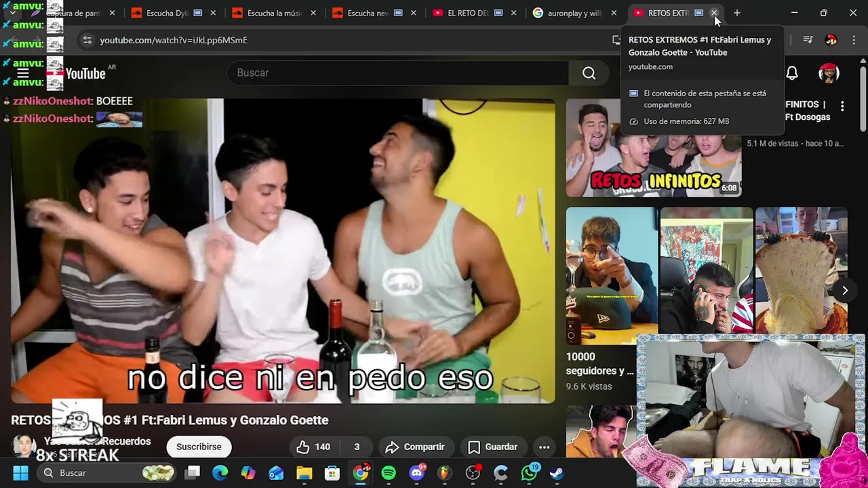This screenshot has width=868, height=488.
Task: Open the Chrome profile avatar in toolbar
Action: tap(831, 40)
